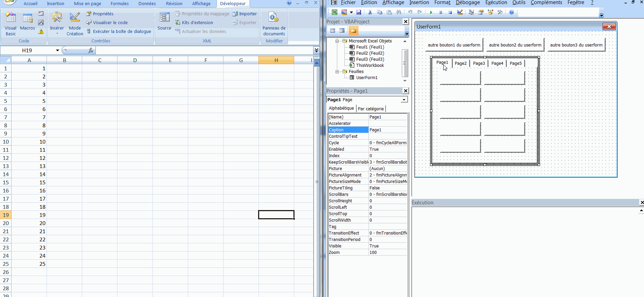This screenshot has width=644, height=297.
Task: Click Exécuter la boîte de dialogue
Action: [x=119, y=31]
